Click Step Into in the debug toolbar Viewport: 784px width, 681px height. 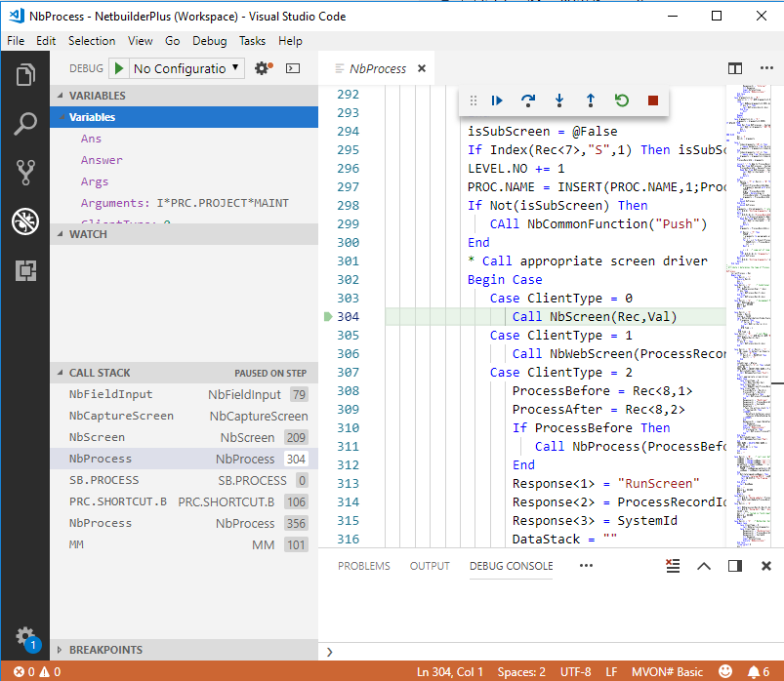pos(559,100)
